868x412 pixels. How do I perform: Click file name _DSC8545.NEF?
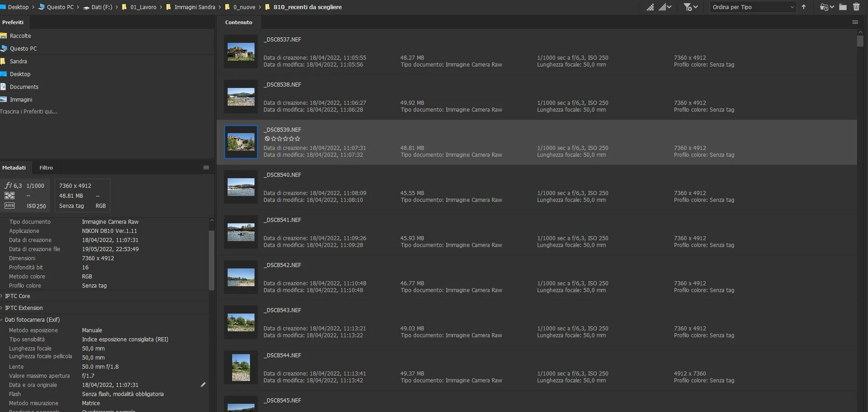(x=282, y=400)
